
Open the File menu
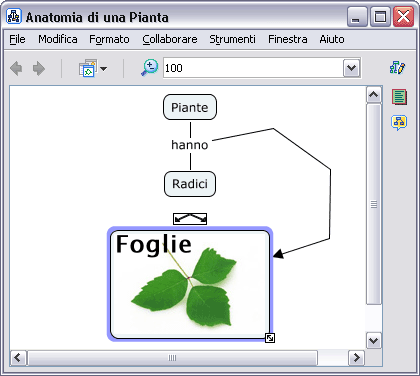click(17, 39)
